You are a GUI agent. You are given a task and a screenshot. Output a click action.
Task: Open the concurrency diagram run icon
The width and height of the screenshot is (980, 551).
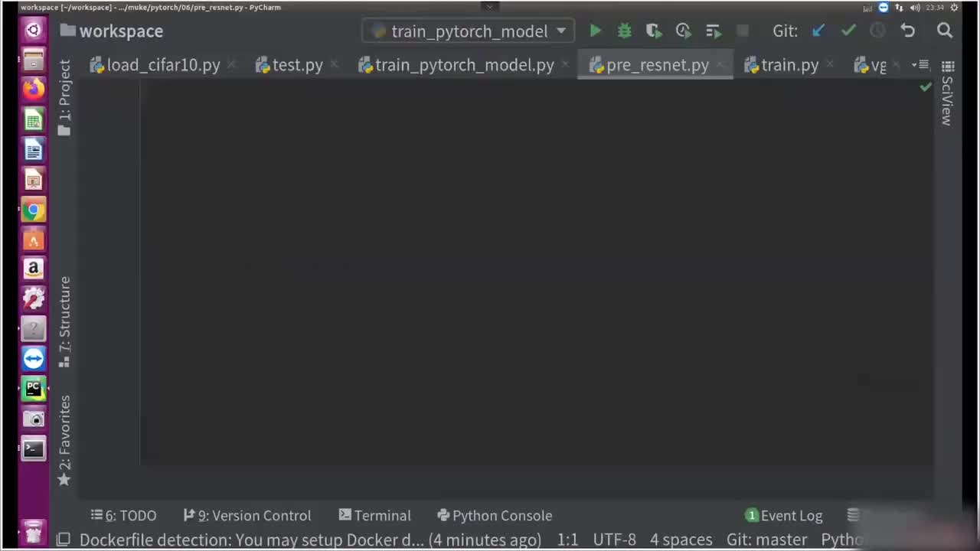pyautogui.click(x=713, y=31)
